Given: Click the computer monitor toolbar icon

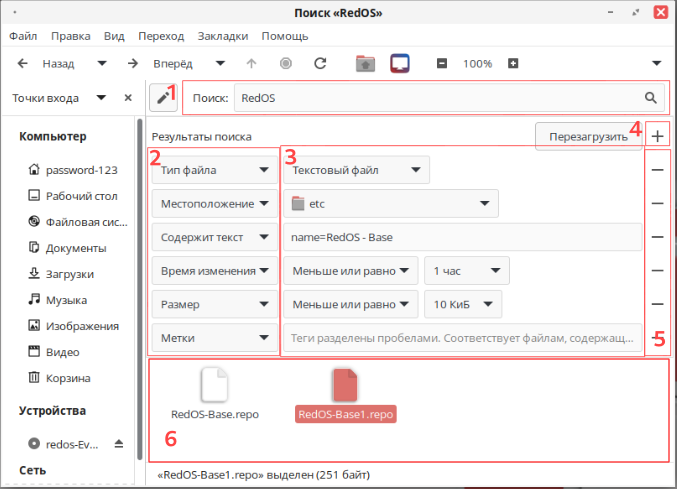Looking at the screenshot, I should click(x=400, y=64).
